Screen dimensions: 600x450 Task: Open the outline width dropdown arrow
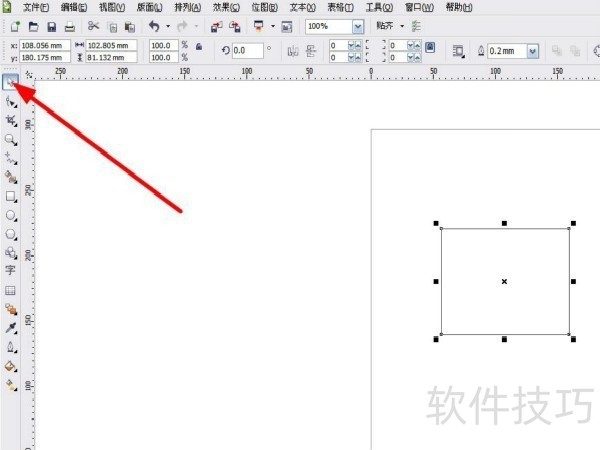coord(533,51)
